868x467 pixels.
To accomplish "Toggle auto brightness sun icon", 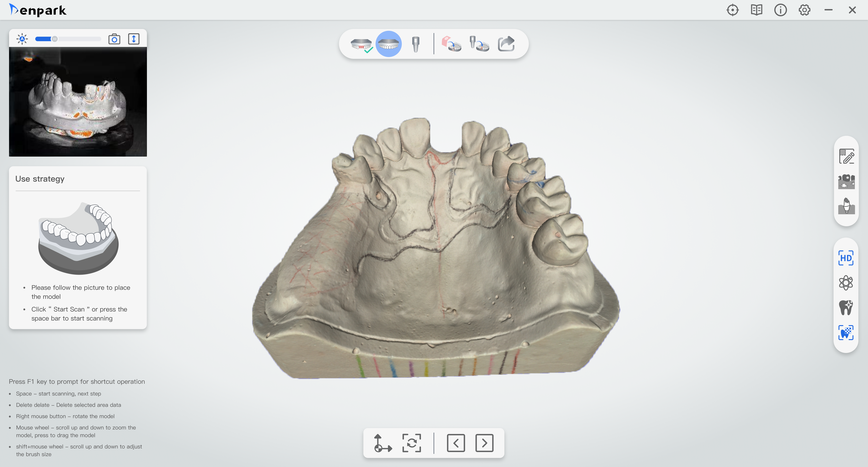I will click(22, 39).
